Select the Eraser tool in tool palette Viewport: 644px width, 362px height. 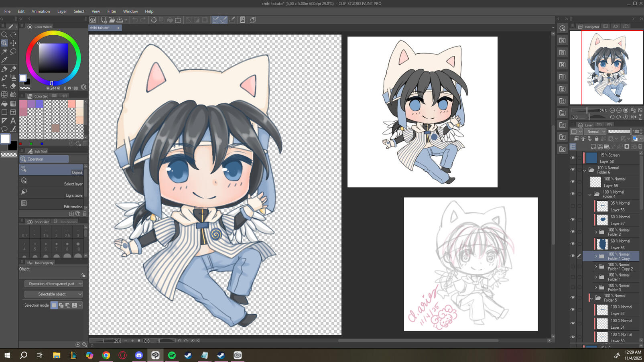click(13, 86)
